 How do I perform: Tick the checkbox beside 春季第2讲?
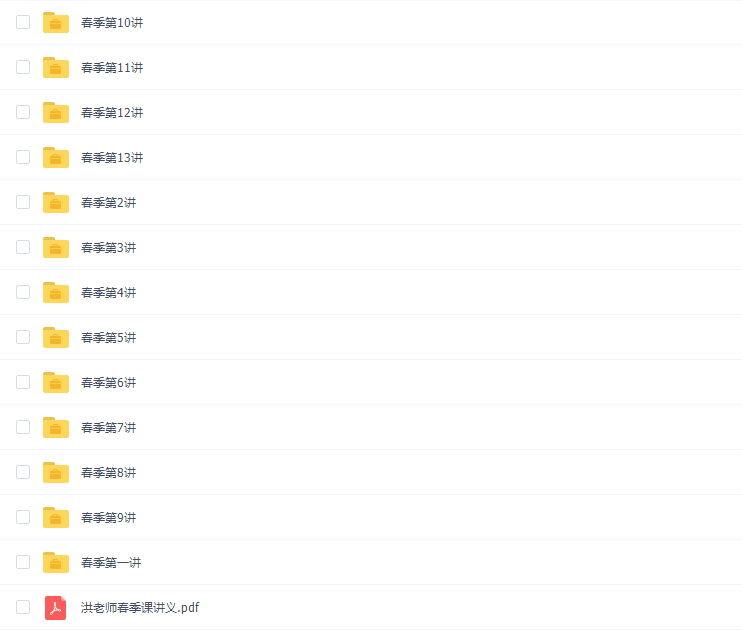[x=23, y=202]
